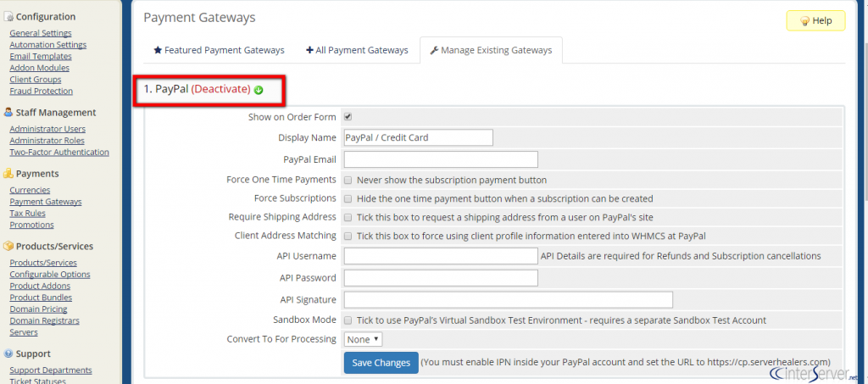Click the Staff Management person icon
Image resolution: width=868 pixels, height=384 pixels.
click(8, 113)
